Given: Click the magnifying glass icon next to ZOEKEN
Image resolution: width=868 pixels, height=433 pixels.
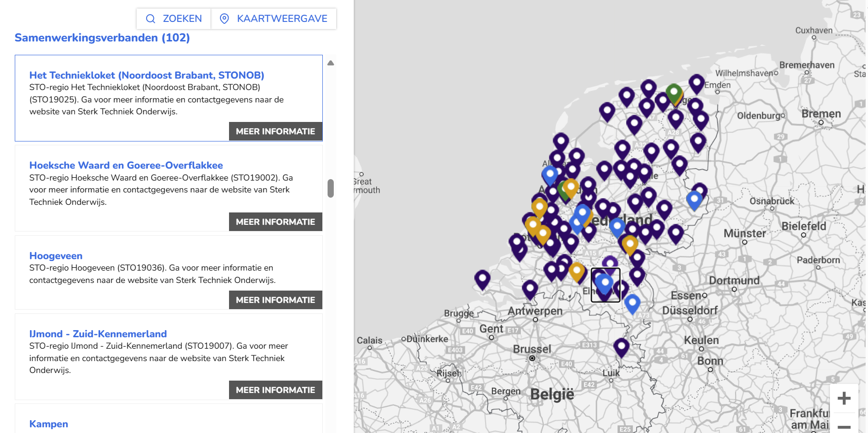Looking at the screenshot, I should click(x=150, y=19).
